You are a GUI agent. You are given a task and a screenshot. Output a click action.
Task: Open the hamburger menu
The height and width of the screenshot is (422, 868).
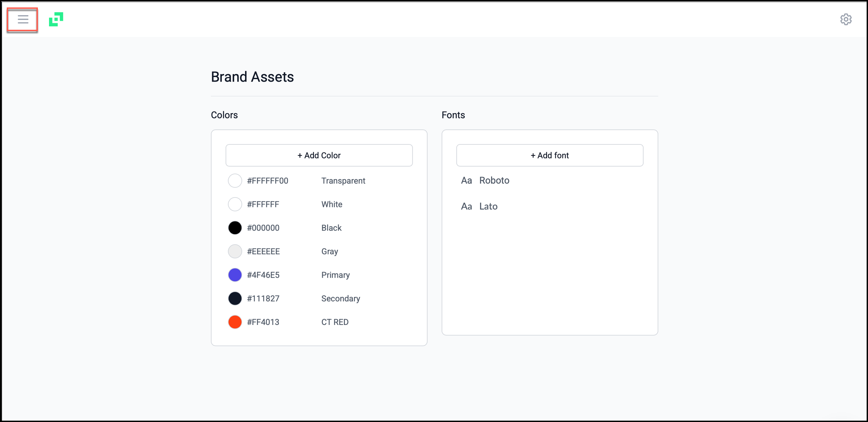click(x=23, y=19)
